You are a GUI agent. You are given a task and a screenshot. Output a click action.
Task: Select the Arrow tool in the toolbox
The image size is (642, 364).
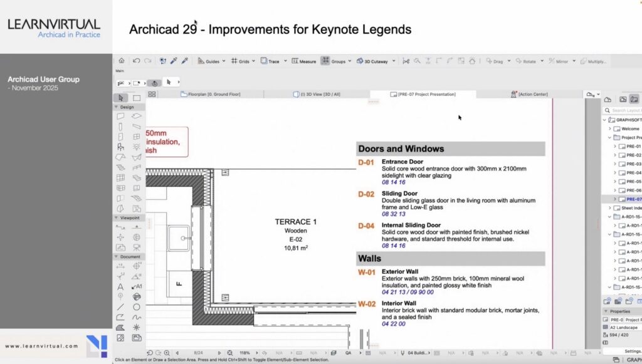[121, 98]
